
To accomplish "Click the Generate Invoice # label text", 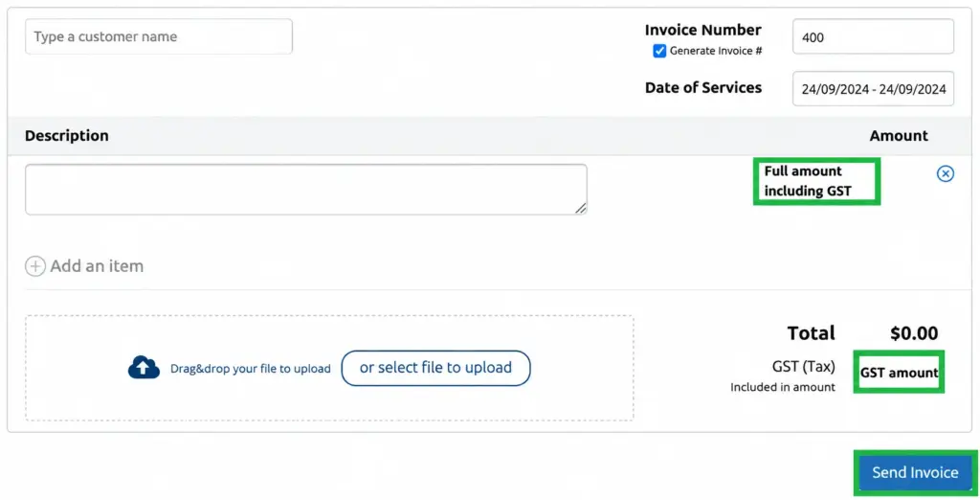I will (x=716, y=52).
